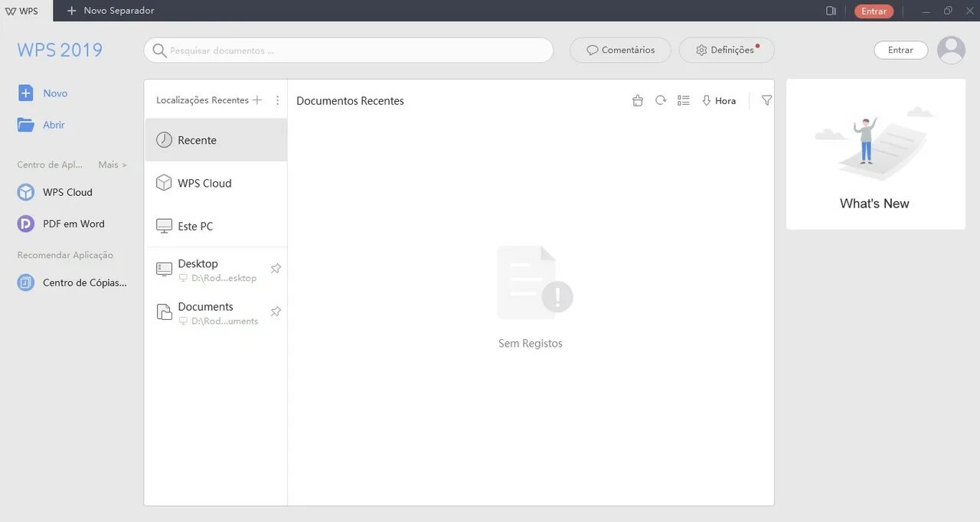Click the Documents location file icon

pos(164,312)
